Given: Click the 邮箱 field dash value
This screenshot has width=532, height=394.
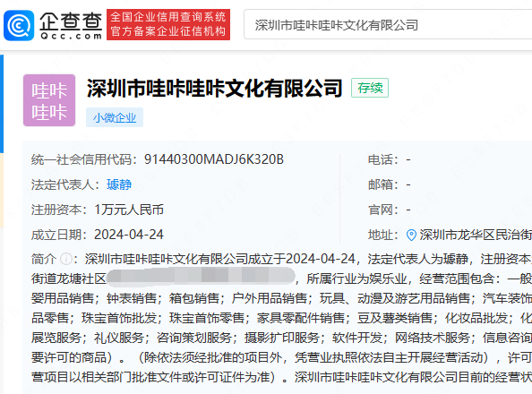Looking at the screenshot, I should click(408, 184).
